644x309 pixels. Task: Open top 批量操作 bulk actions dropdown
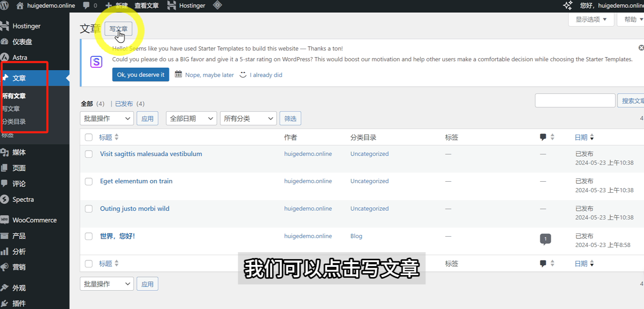coord(107,118)
